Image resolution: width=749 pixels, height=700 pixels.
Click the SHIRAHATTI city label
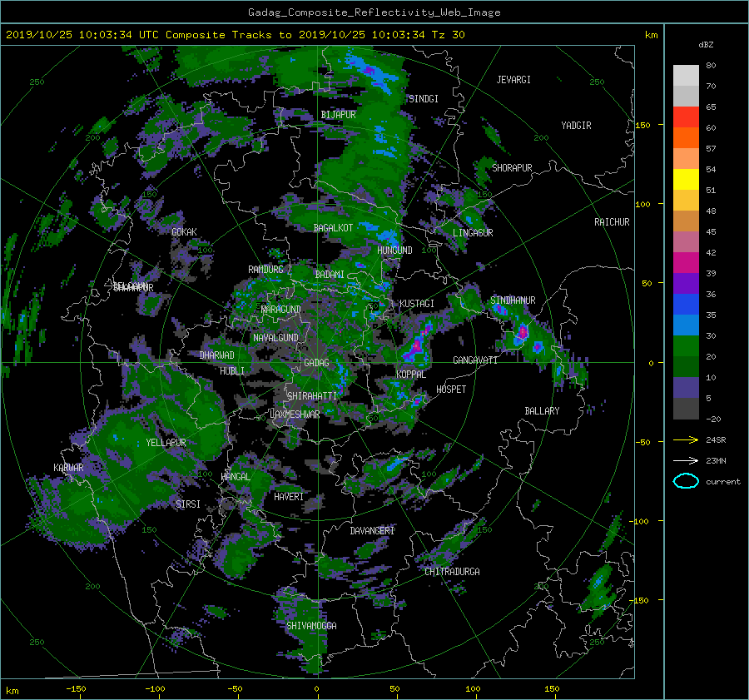point(312,396)
